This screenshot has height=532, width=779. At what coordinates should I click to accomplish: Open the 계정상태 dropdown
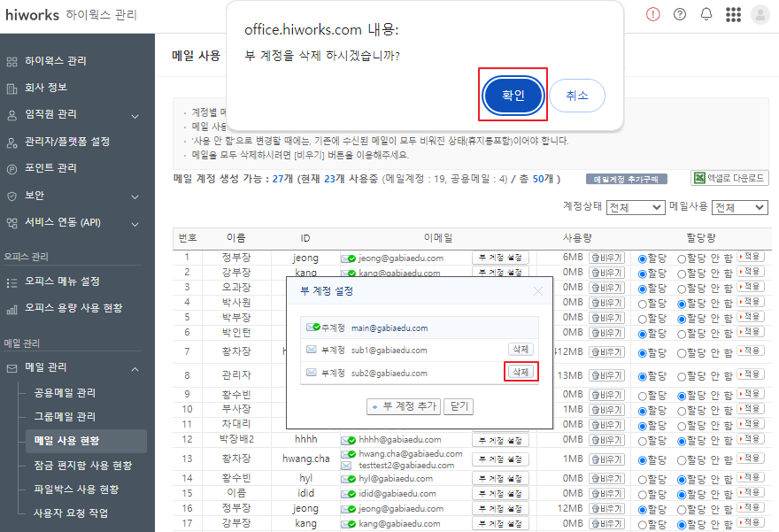[x=636, y=207]
